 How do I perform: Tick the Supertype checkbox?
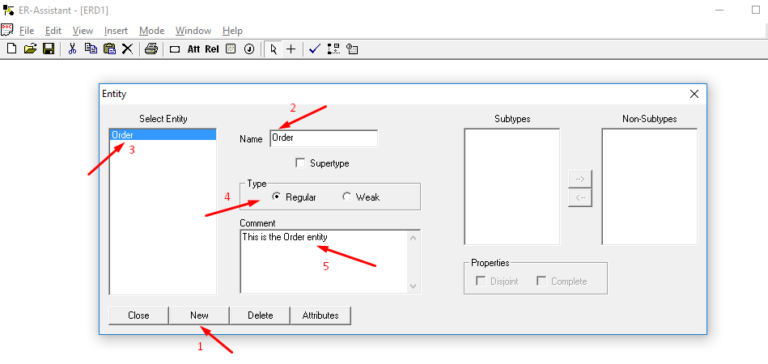click(x=300, y=163)
